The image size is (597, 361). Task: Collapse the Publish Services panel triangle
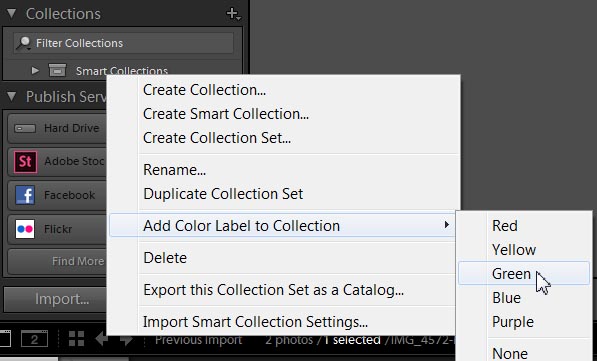click(x=11, y=96)
